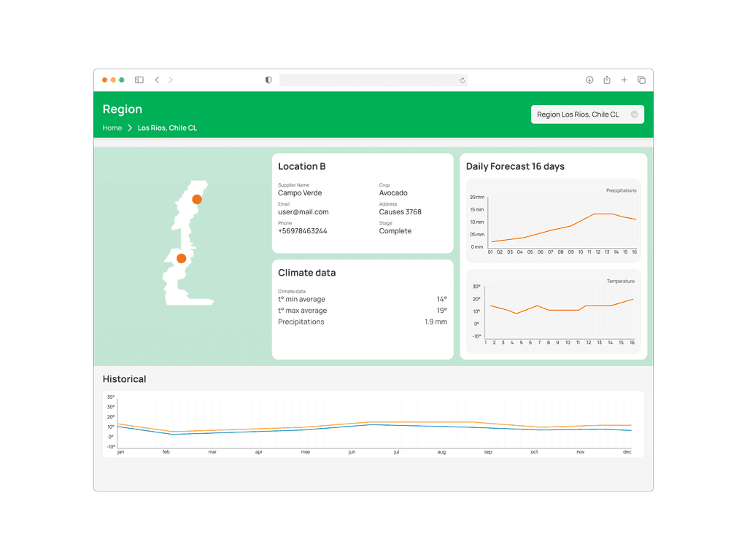Click the Climate data heading
The width and height of the screenshot is (747, 560).
(307, 273)
